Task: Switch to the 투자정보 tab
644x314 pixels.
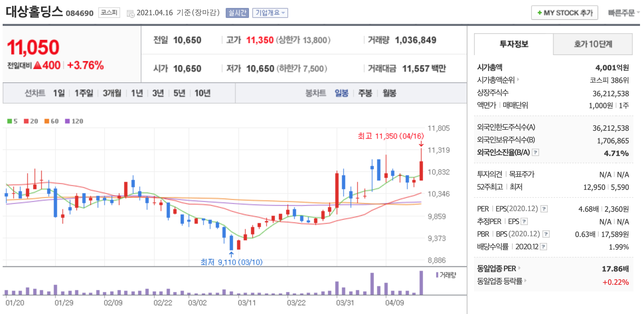Action: [514, 44]
